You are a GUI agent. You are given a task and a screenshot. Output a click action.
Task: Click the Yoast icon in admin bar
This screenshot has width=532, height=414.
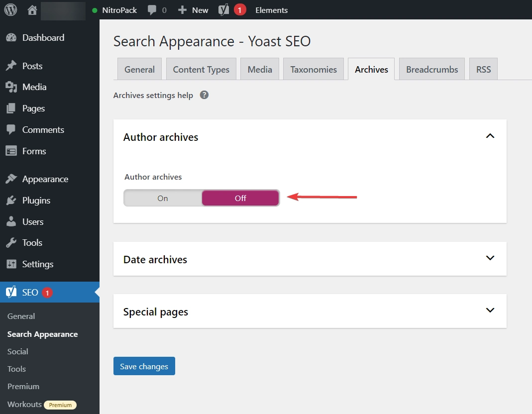223,10
